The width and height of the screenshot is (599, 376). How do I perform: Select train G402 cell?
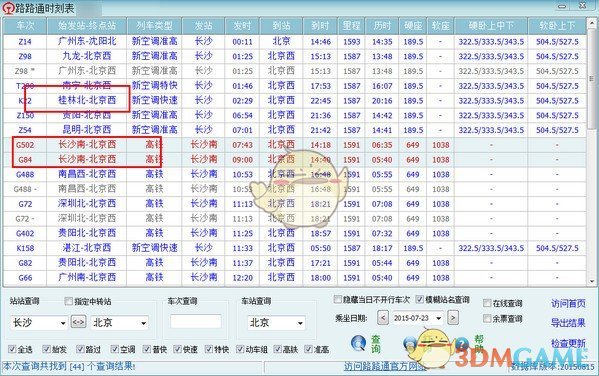[x=25, y=233]
